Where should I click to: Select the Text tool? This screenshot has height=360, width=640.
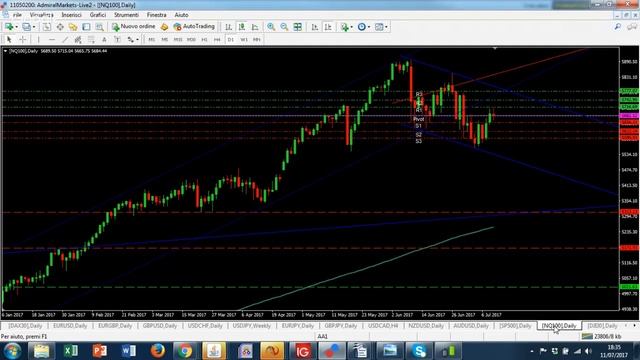[104, 40]
